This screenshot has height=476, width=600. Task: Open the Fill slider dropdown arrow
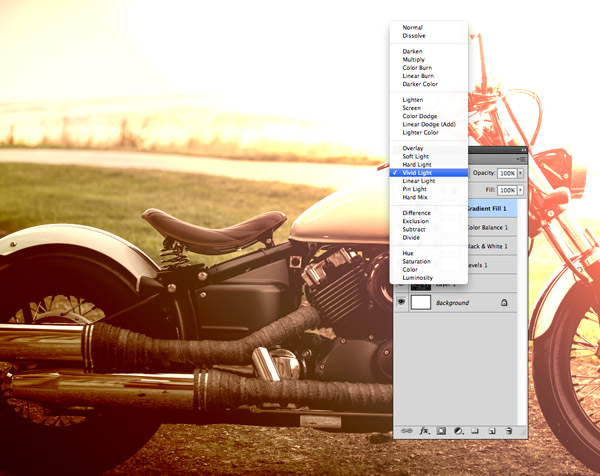520,189
